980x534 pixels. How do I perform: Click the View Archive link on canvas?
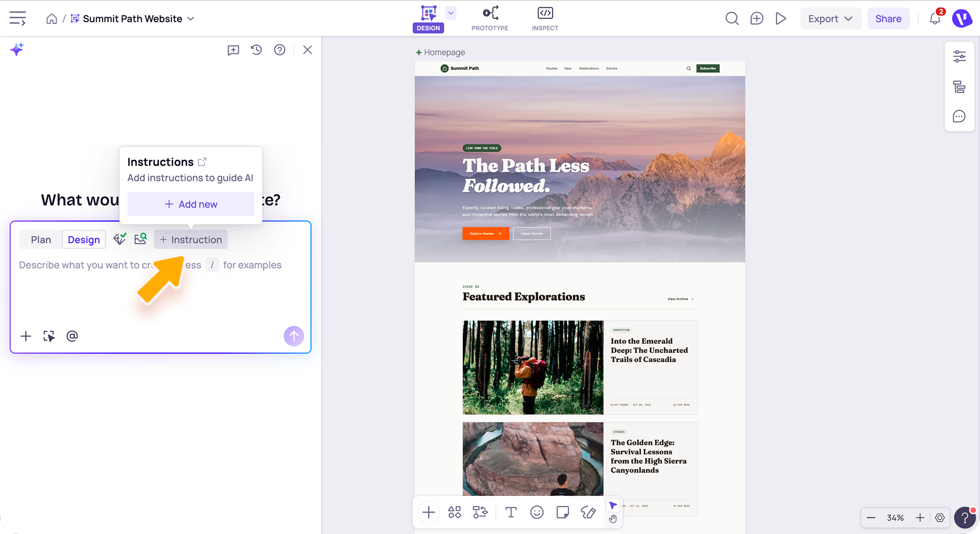(x=681, y=299)
